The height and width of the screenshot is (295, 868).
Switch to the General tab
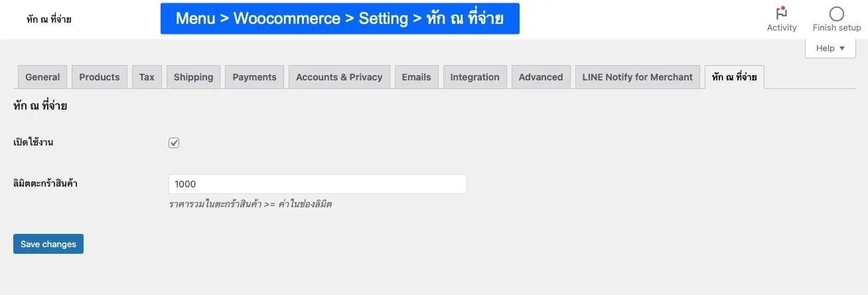point(42,77)
